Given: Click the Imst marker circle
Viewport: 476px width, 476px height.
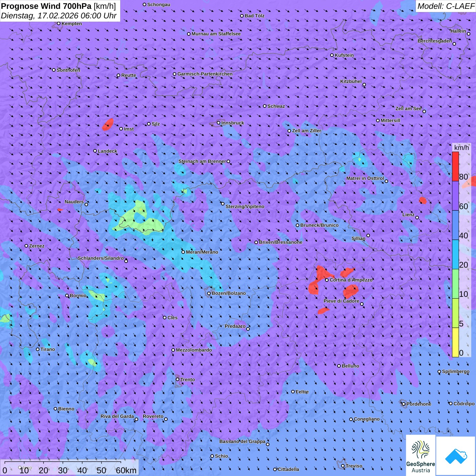Looking at the screenshot, I should 121,129.
